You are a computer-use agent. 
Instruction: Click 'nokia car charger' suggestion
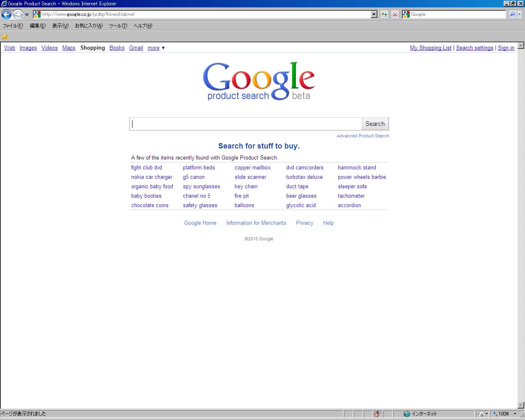pyautogui.click(x=152, y=177)
